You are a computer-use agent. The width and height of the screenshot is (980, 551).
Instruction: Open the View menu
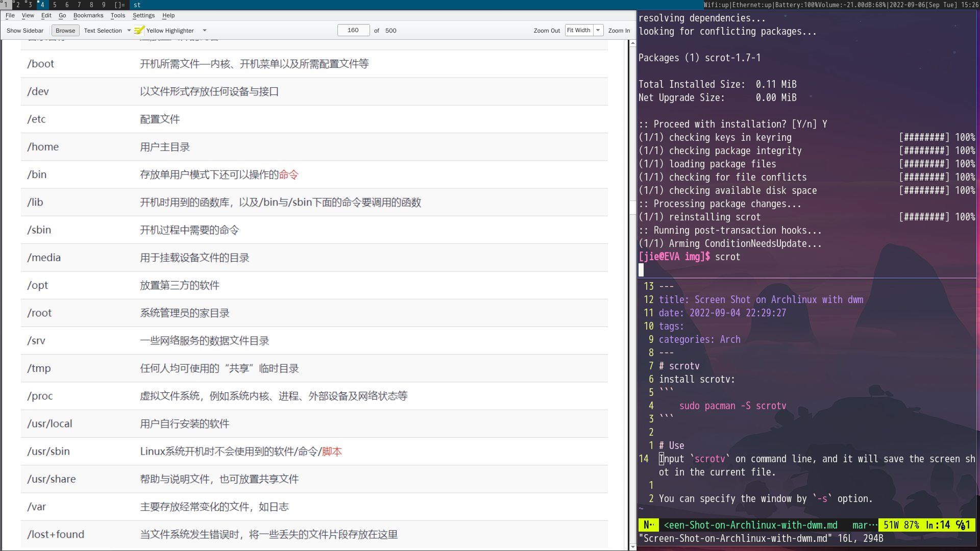(28, 15)
